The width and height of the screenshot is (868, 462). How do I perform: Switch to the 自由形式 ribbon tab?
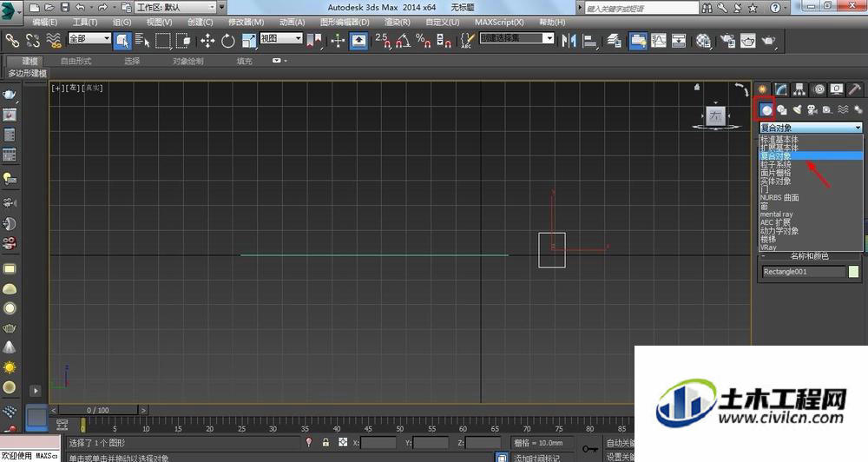point(76,61)
